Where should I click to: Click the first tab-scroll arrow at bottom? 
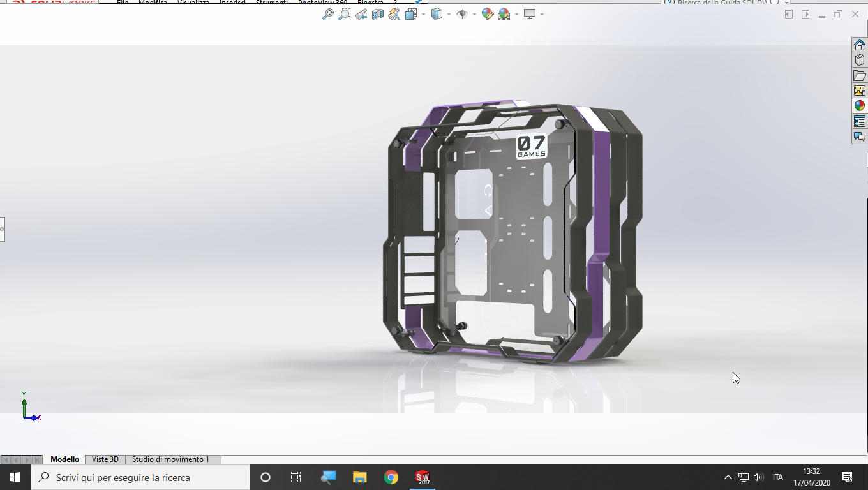click(6, 459)
